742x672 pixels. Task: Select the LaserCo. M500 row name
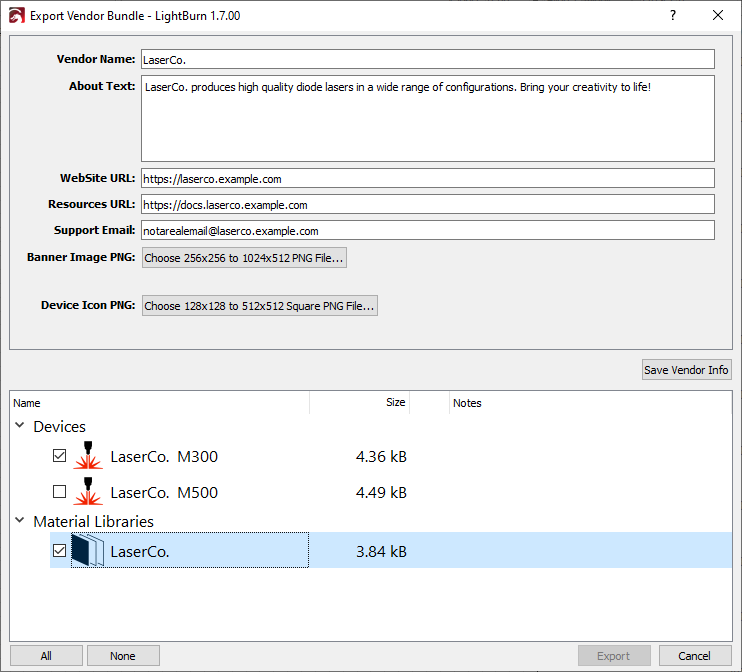pos(164,493)
